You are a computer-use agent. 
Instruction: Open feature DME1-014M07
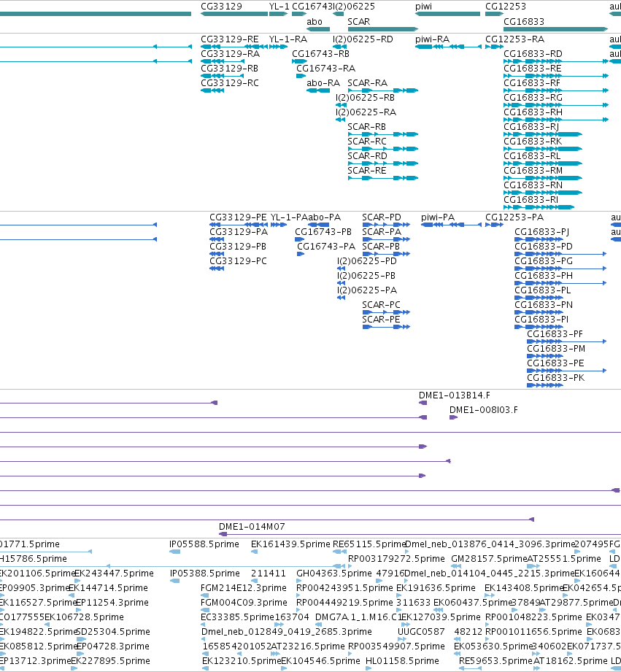[252, 527]
